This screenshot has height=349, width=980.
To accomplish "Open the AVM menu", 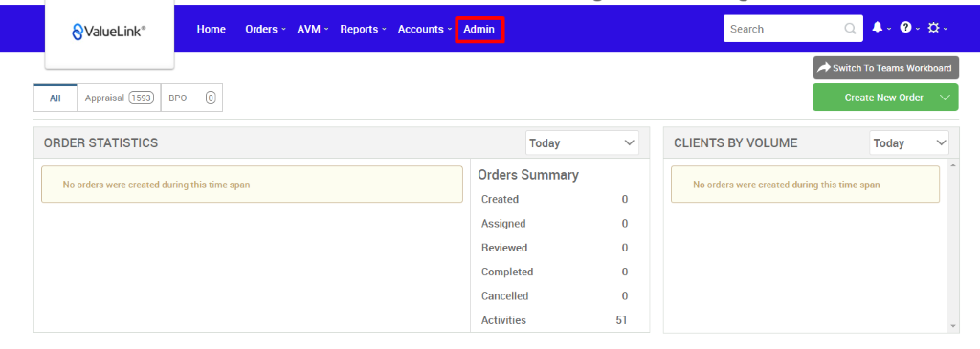I will pyautogui.click(x=313, y=29).
